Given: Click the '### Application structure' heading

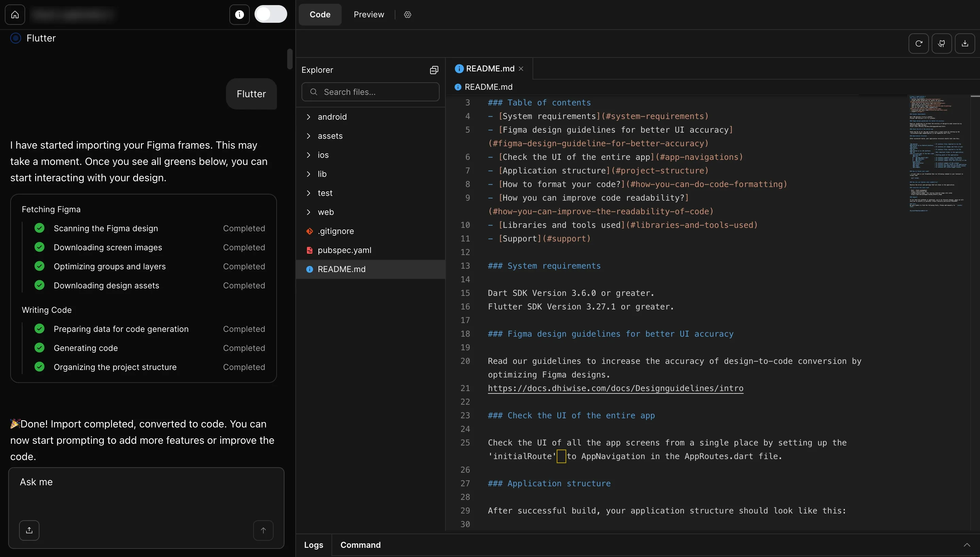Looking at the screenshot, I should point(549,484).
